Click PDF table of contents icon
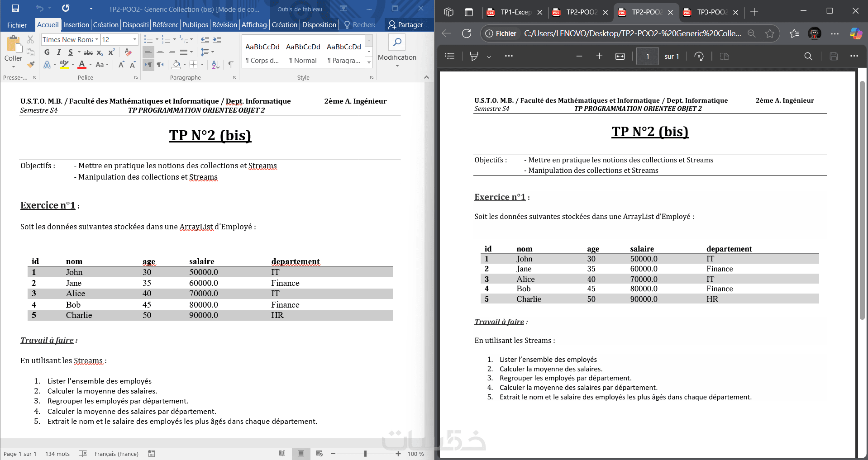Viewport: 868px width, 460px height. (x=450, y=56)
